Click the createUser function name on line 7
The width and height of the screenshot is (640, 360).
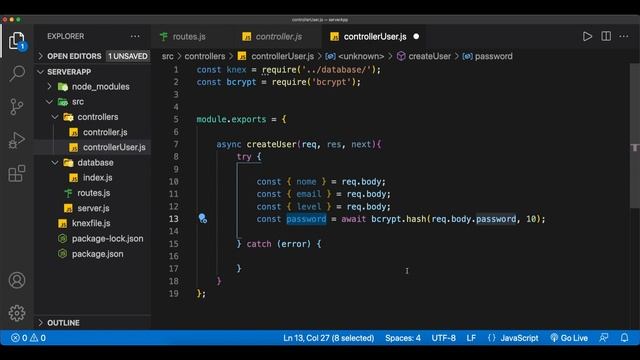click(271, 144)
